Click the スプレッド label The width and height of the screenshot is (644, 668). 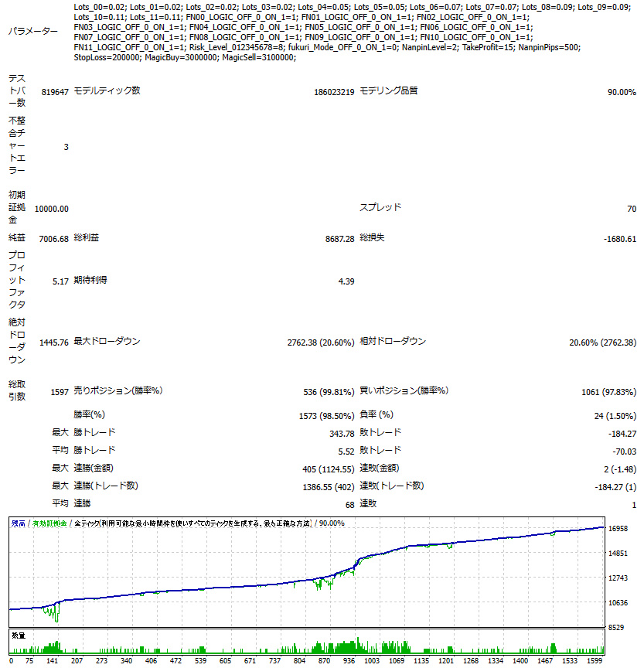(380, 207)
